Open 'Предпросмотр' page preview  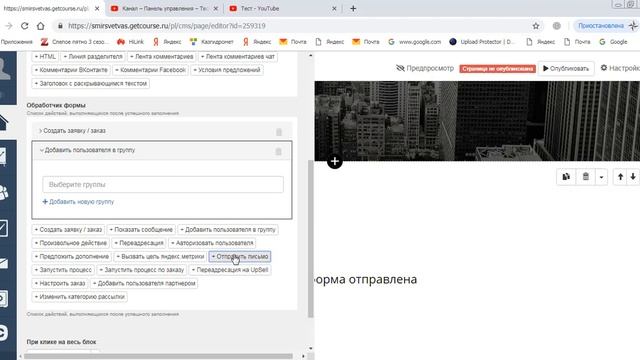(425, 68)
